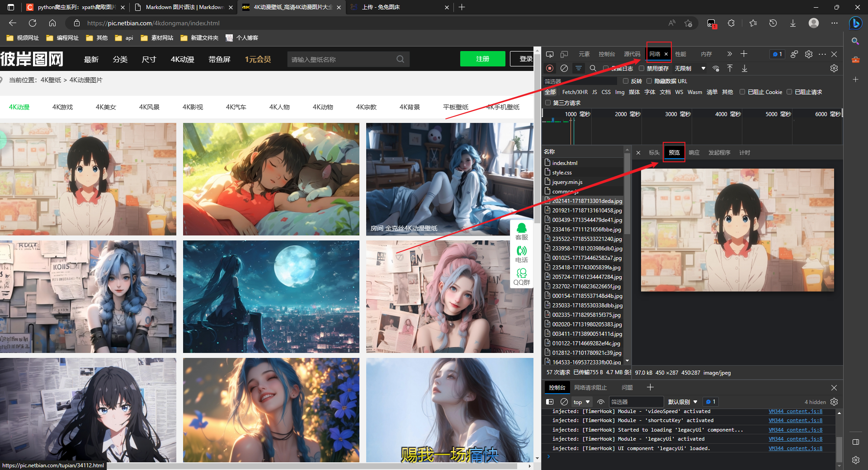Go to the browser home page
The image size is (868, 470).
52,23
